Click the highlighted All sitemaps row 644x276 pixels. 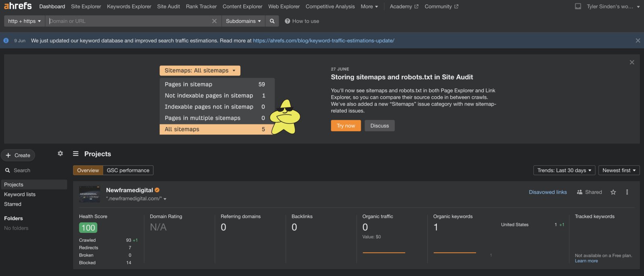(x=217, y=129)
